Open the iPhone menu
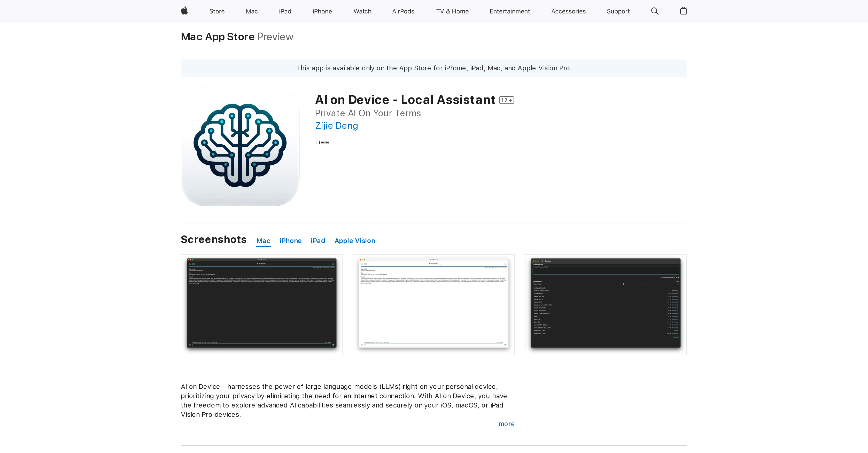Viewport: 868px width, 453px height. [x=322, y=11]
